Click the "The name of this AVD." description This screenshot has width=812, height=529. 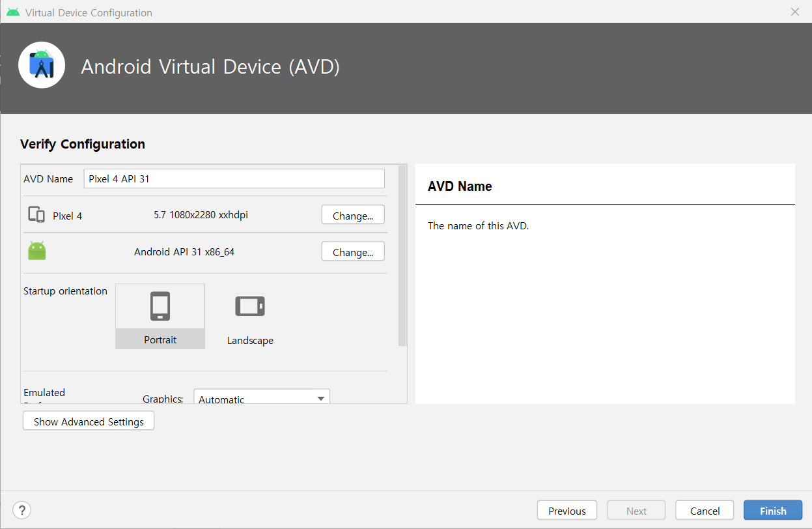(x=479, y=226)
